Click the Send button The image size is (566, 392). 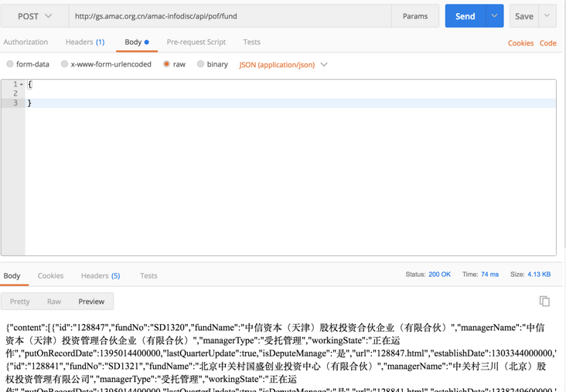465,16
